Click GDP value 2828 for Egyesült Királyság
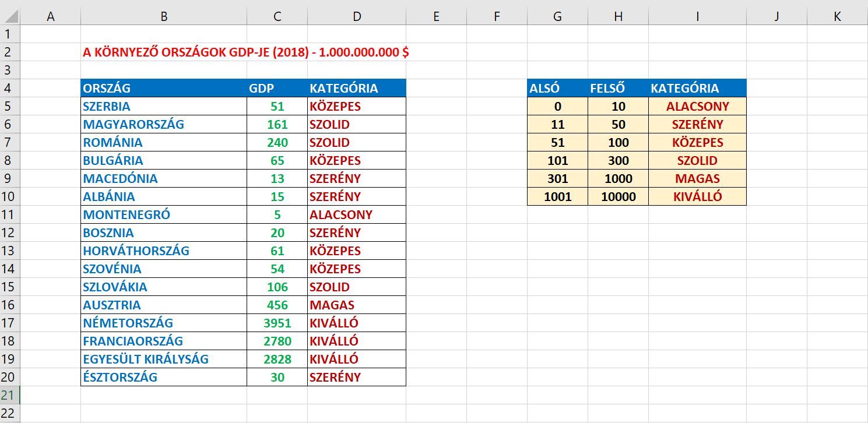Viewport: 868px width, 423px height. point(277,359)
